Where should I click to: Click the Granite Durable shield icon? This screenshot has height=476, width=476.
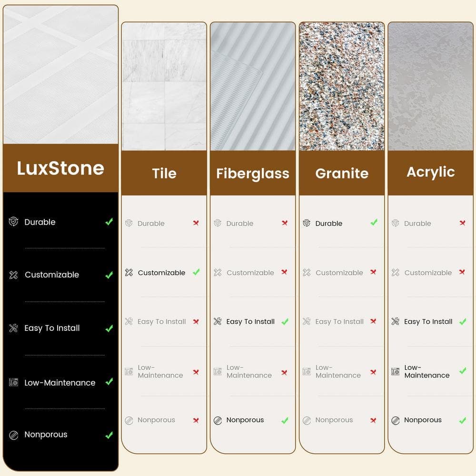point(307,223)
